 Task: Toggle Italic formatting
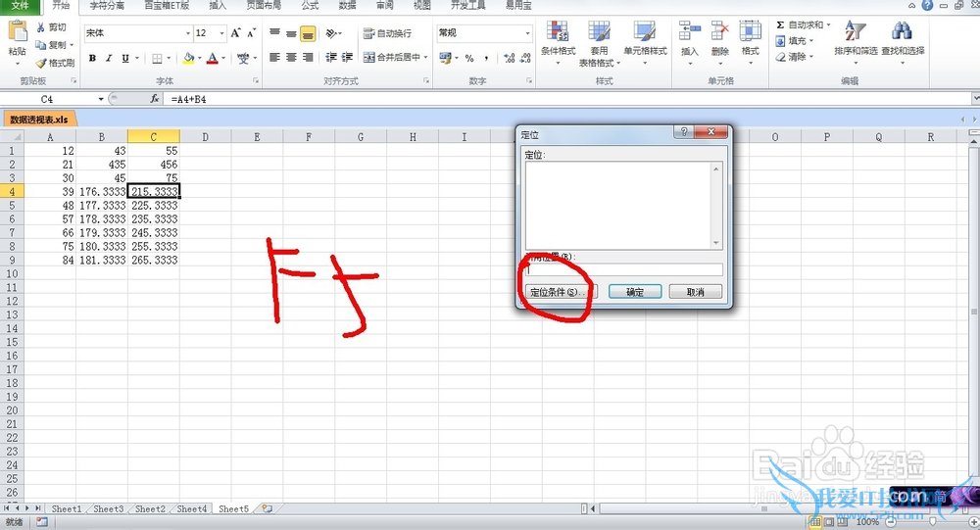pos(109,58)
